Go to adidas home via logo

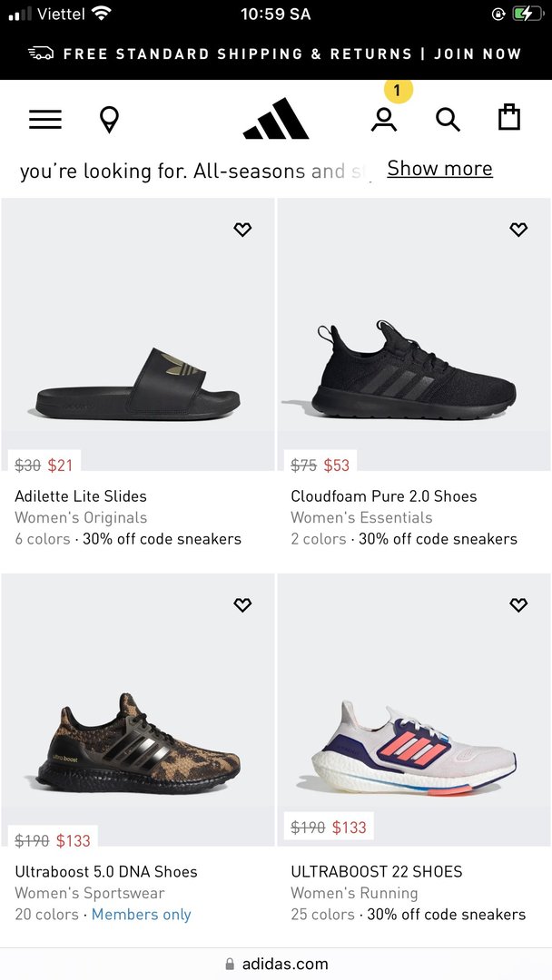pos(276,120)
